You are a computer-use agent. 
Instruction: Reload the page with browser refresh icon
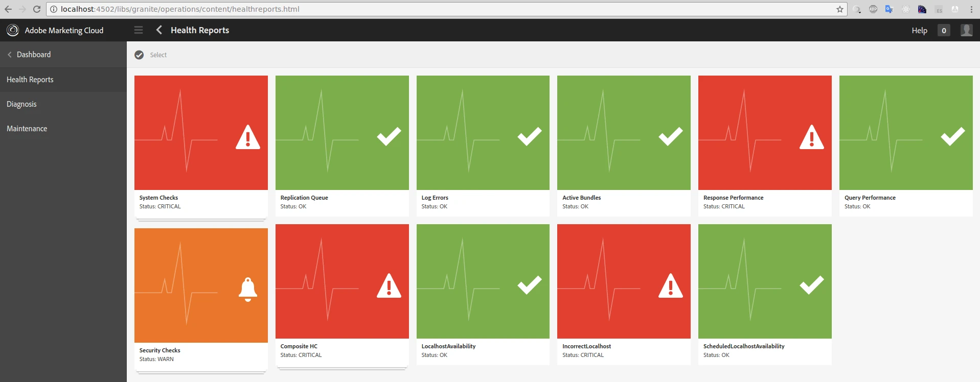pos(37,9)
